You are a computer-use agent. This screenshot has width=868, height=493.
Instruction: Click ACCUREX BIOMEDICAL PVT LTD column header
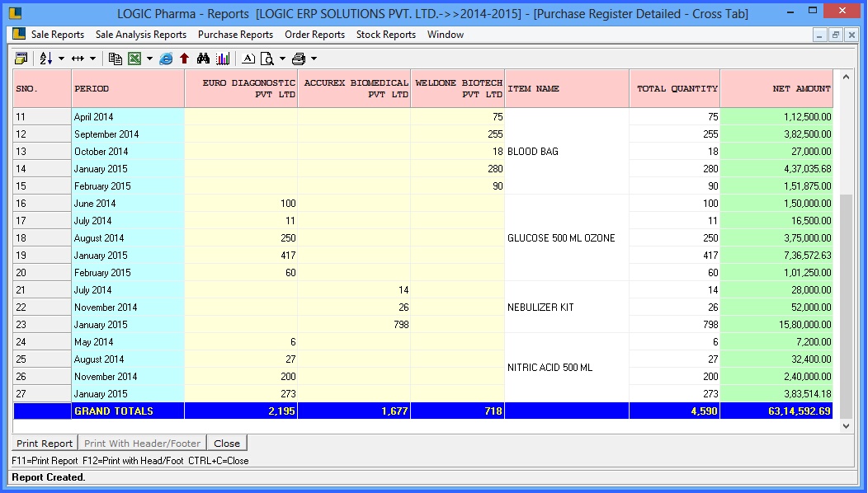tap(354, 88)
